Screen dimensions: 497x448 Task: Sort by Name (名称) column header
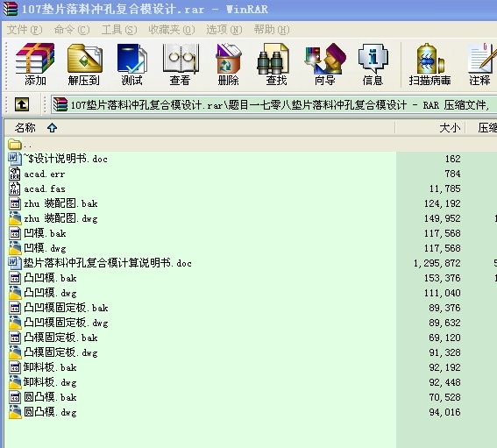[200, 128]
